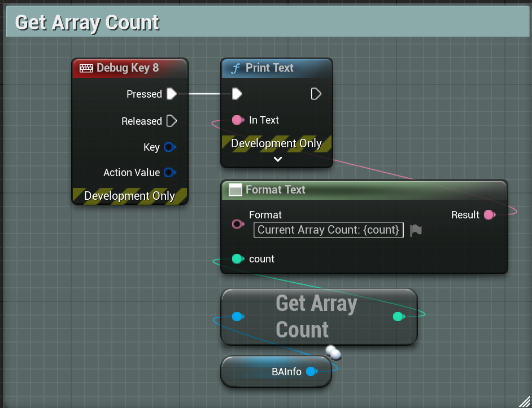Select the Action Value output pin
This screenshot has width=532, height=408.
169,172
